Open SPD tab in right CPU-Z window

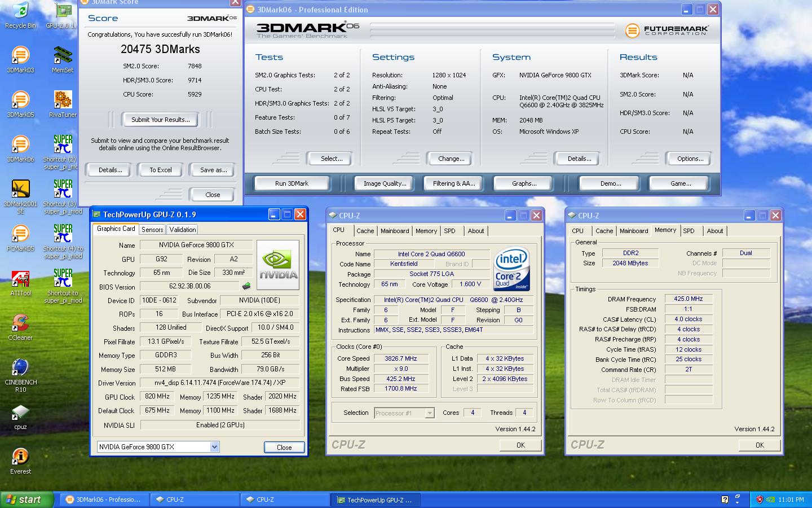pyautogui.click(x=689, y=231)
